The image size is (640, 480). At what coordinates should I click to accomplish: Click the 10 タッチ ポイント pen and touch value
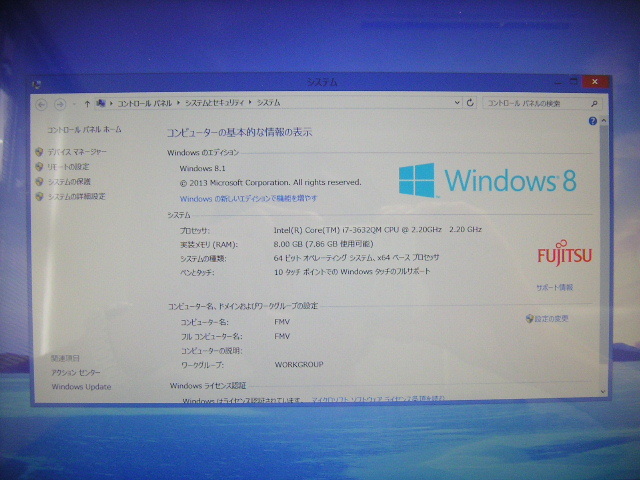(x=352, y=272)
